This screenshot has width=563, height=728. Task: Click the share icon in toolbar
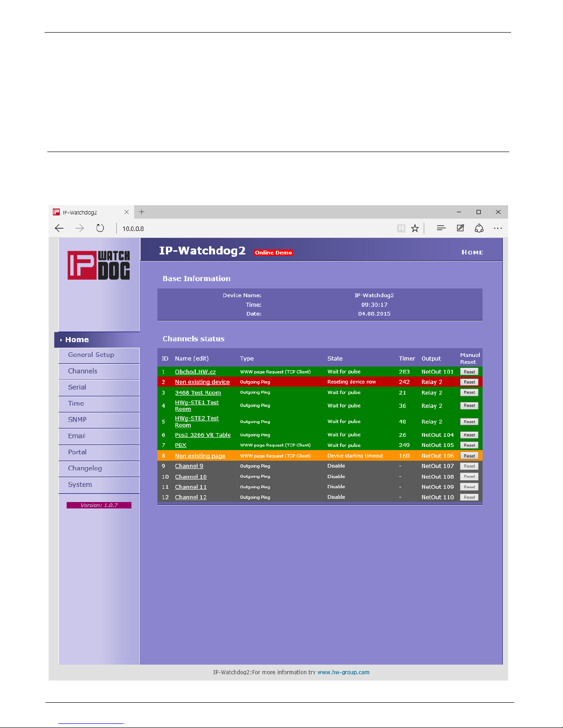[x=479, y=228]
